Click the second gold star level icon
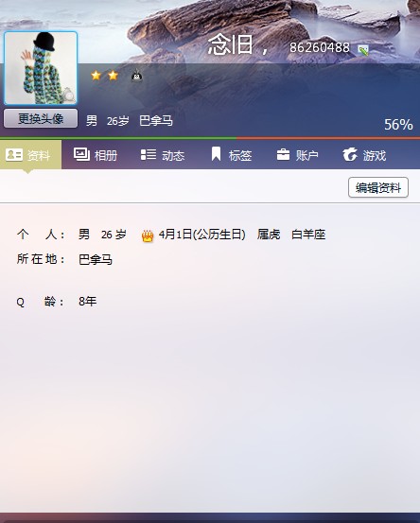The height and width of the screenshot is (523, 420). (114, 76)
